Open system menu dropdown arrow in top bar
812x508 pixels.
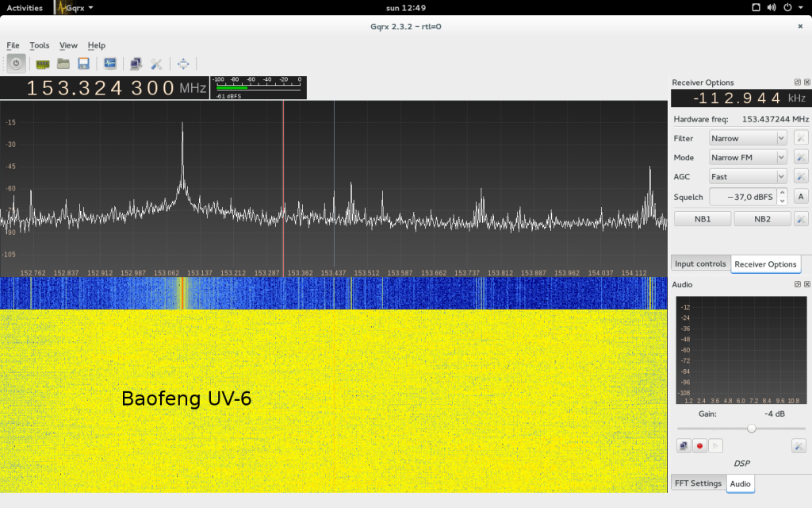[801, 8]
